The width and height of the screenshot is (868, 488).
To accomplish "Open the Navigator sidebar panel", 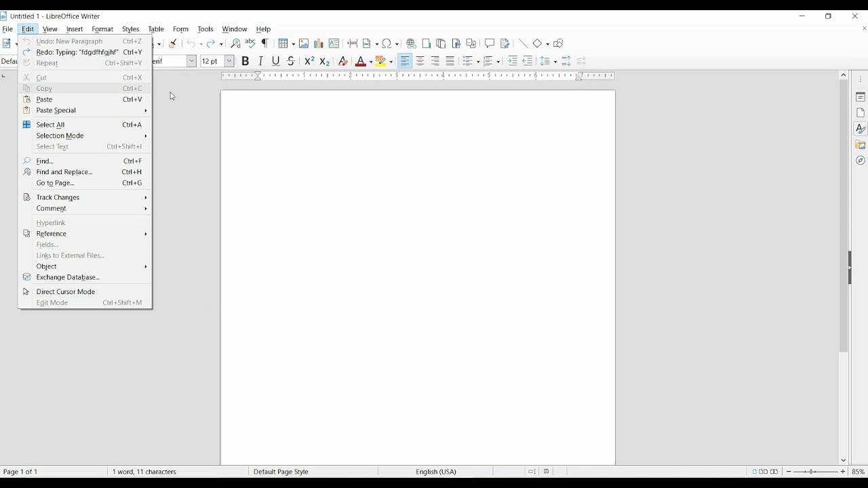I will tap(861, 161).
